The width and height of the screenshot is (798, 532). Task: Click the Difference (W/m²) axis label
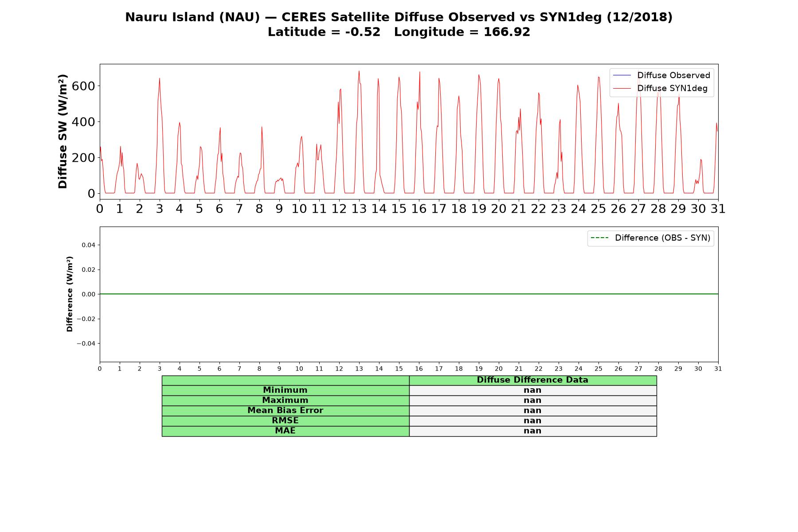[70, 294]
